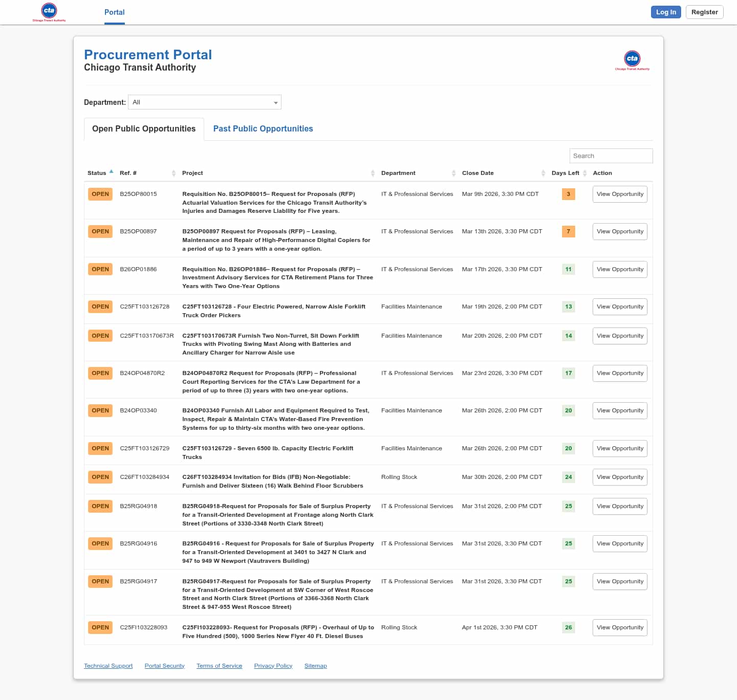
Task: Click close date Apr 1st 2026, 3:30 PM CDT
Action: (x=500, y=627)
